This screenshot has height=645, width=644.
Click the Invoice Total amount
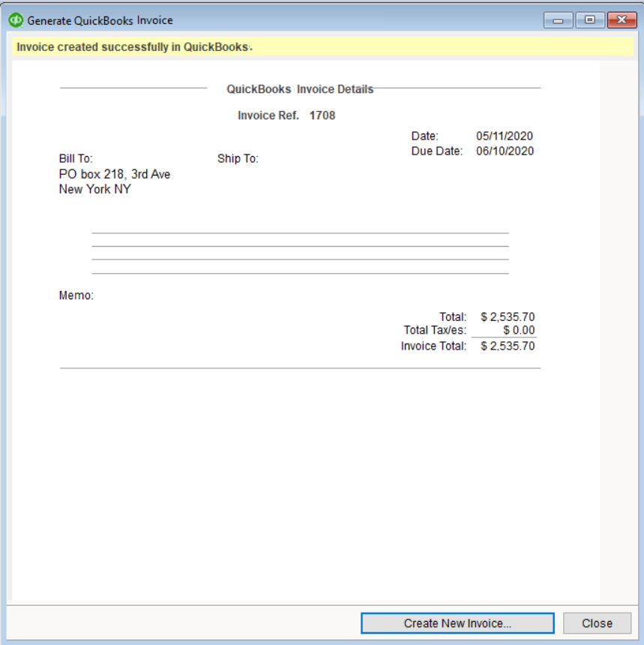[x=508, y=346]
